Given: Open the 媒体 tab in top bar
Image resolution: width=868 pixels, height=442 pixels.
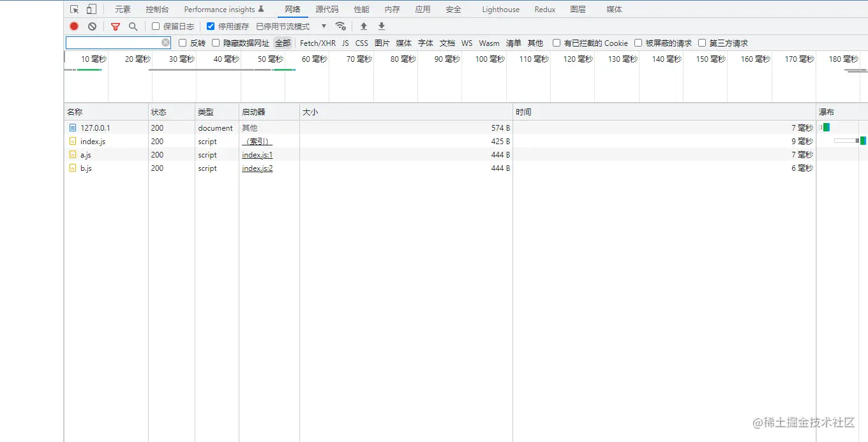Looking at the screenshot, I should pyautogui.click(x=614, y=10).
